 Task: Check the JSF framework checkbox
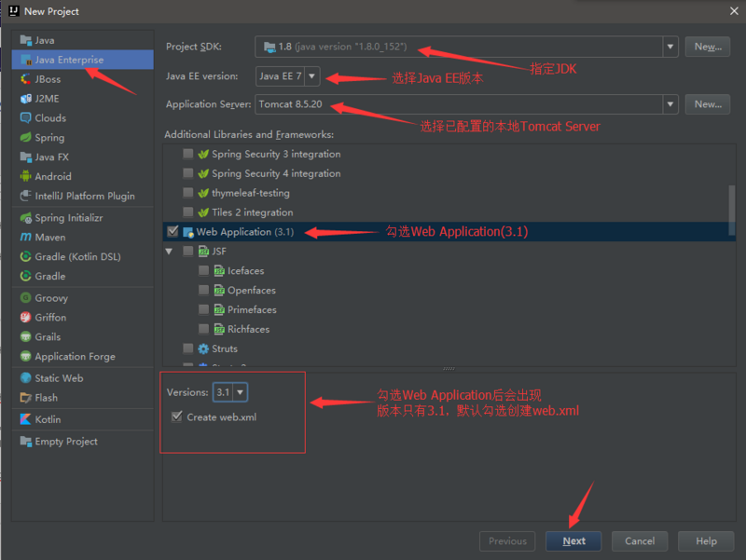coord(188,251)
